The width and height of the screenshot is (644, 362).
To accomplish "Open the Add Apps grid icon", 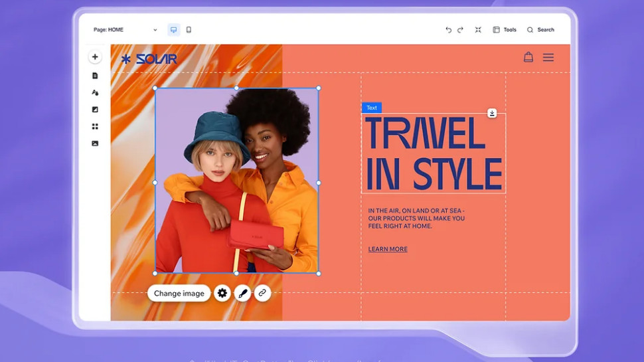I will coord(95,126).
